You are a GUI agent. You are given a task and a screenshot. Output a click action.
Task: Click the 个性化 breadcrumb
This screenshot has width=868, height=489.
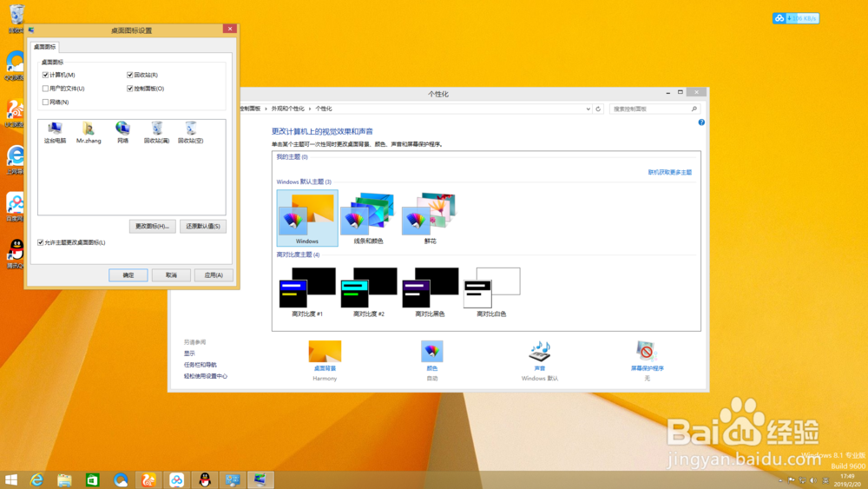point(324,109)
